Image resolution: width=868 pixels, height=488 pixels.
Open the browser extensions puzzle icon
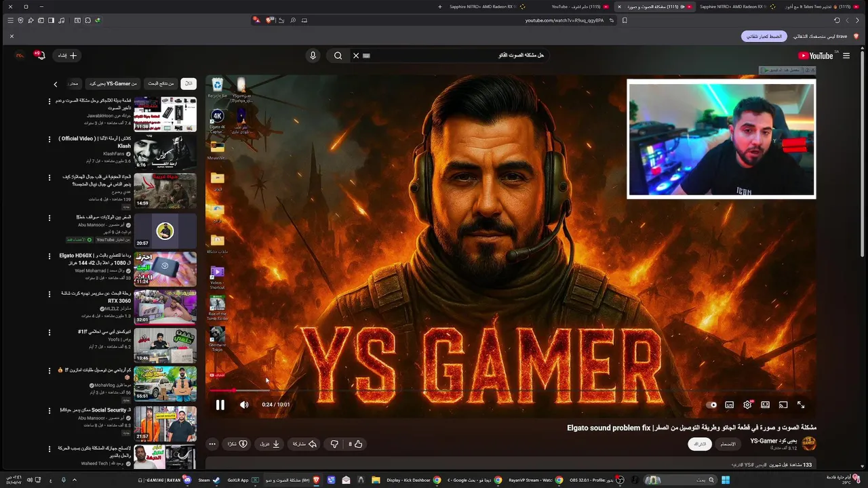pyautogui.click(x=87, y=20)
